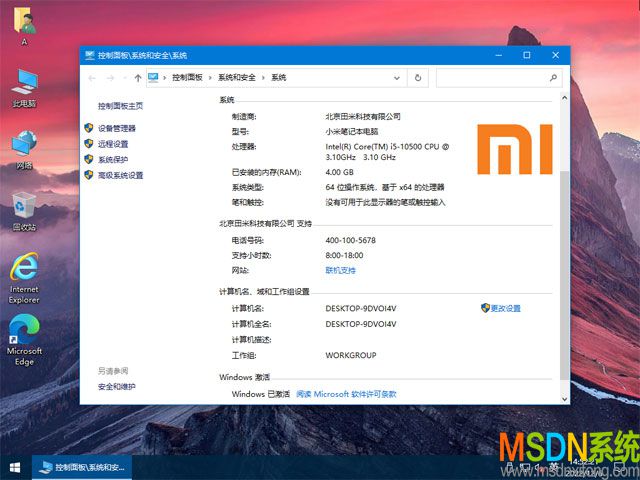
Task: Open 设备管理器 link
Action: (117, 128)
